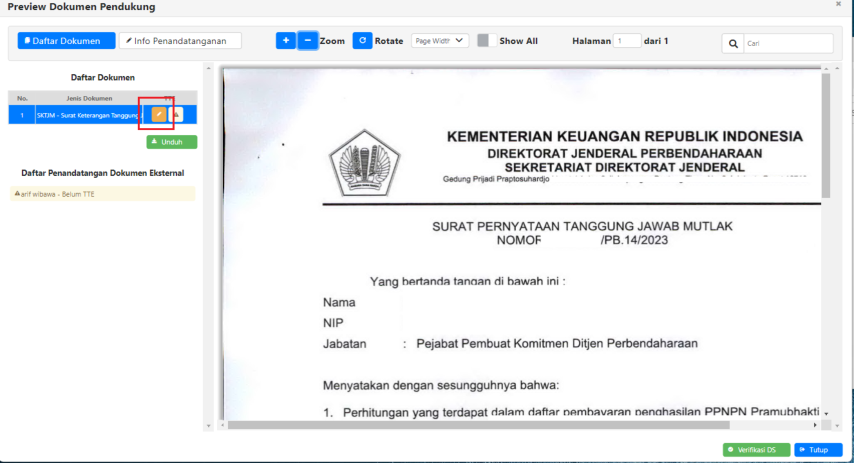
Task: Click the orange pencil sign icon in document row
Action: pos(158,115)
